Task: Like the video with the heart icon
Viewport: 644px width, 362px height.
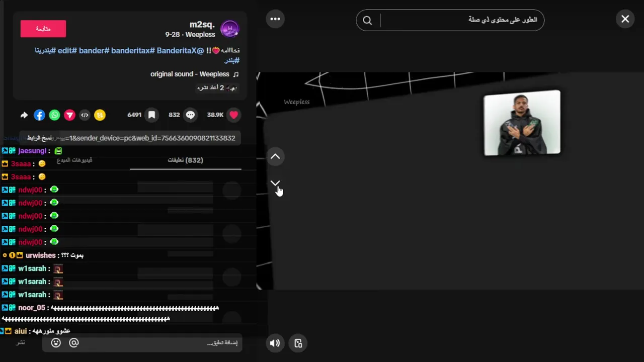Action: pyautogui.click(x=233, y=115)
